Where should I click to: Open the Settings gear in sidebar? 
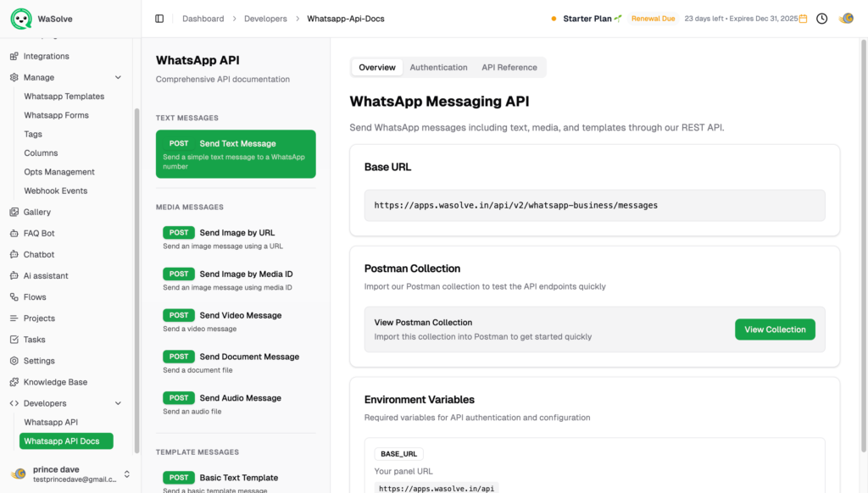pos(14,361)
